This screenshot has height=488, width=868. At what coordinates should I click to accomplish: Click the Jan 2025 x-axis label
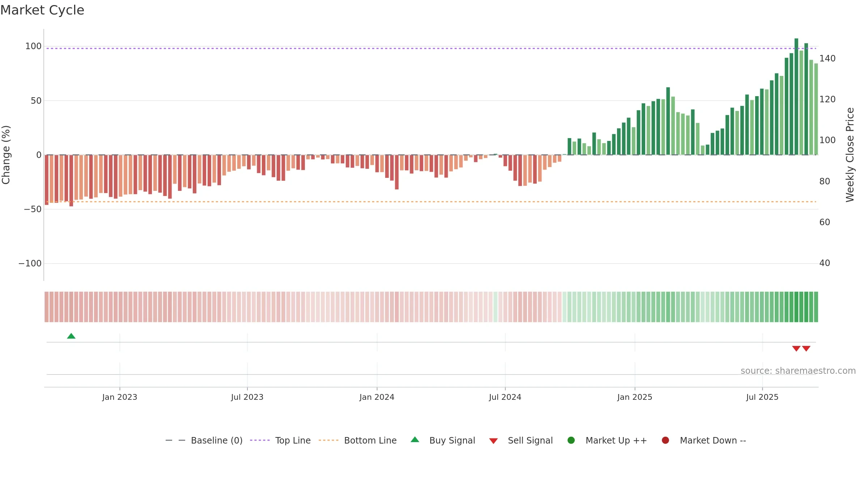point(635,397)
